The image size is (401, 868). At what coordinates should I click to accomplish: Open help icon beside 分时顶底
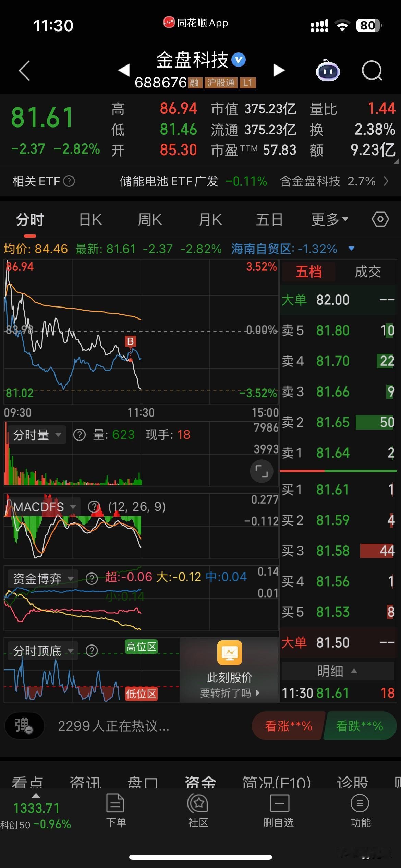point(92,651)
